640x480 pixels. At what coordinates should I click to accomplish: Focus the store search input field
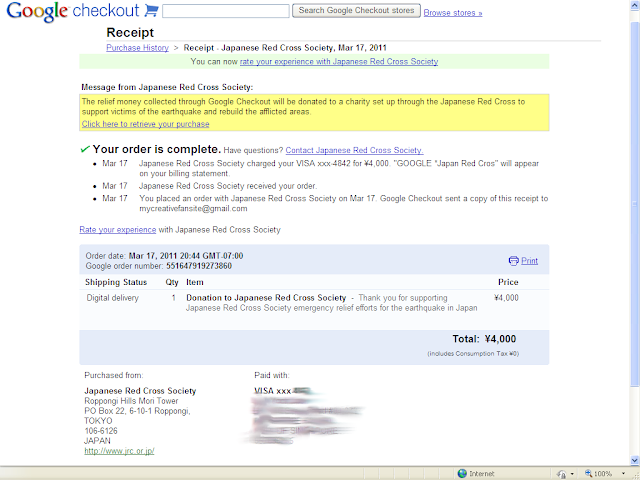226,11
